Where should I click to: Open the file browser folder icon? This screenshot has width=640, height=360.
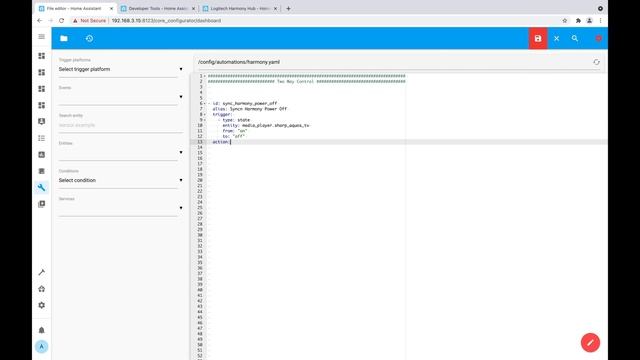[x=64, y=38]
